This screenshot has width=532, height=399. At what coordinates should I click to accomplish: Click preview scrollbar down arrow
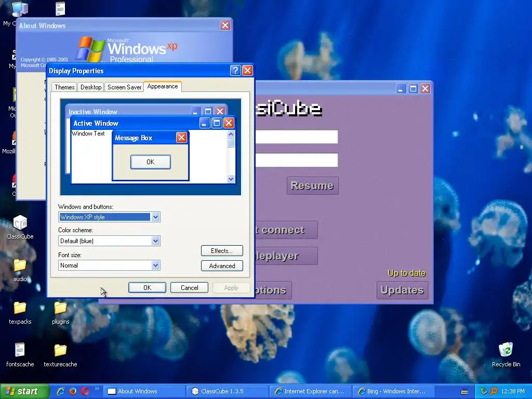click(x=231, y=179)
